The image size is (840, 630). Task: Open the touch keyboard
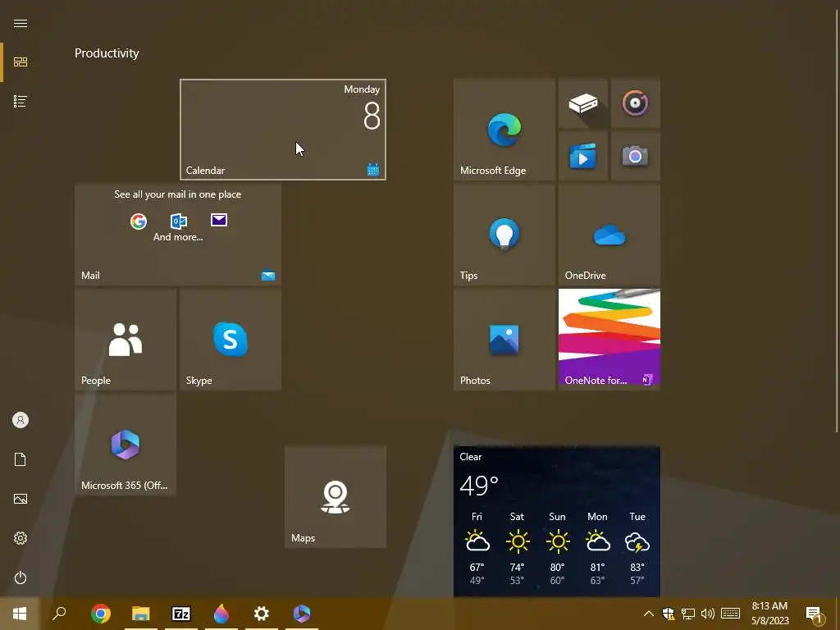click(x=730, y=614)
